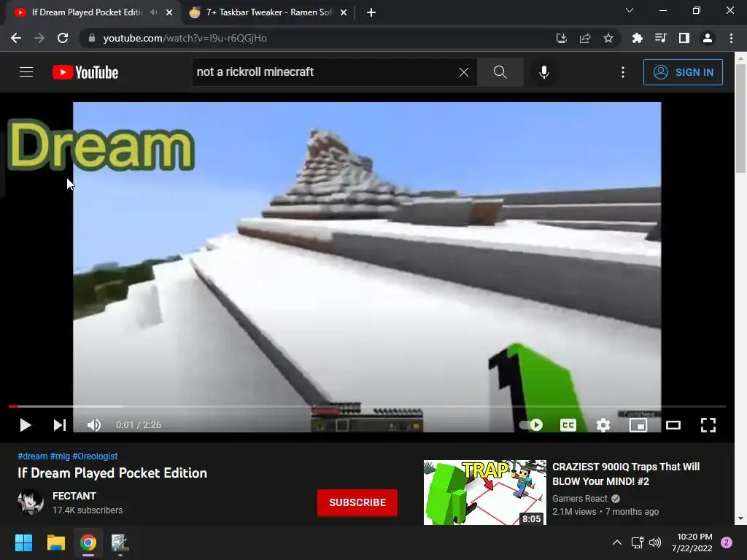Open the Windows Start menu
The image size is (747, 560).
pyautogui.click(x=23, y=542)
